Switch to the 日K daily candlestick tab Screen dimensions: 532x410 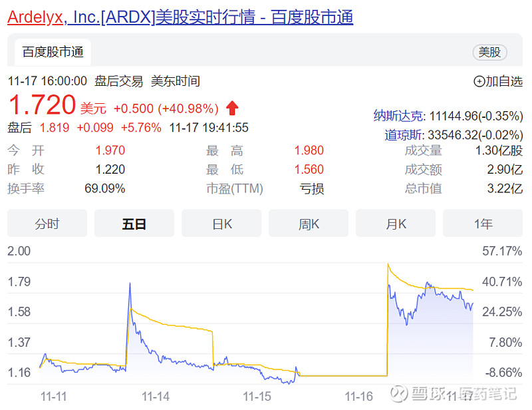(x=221, y=224)
